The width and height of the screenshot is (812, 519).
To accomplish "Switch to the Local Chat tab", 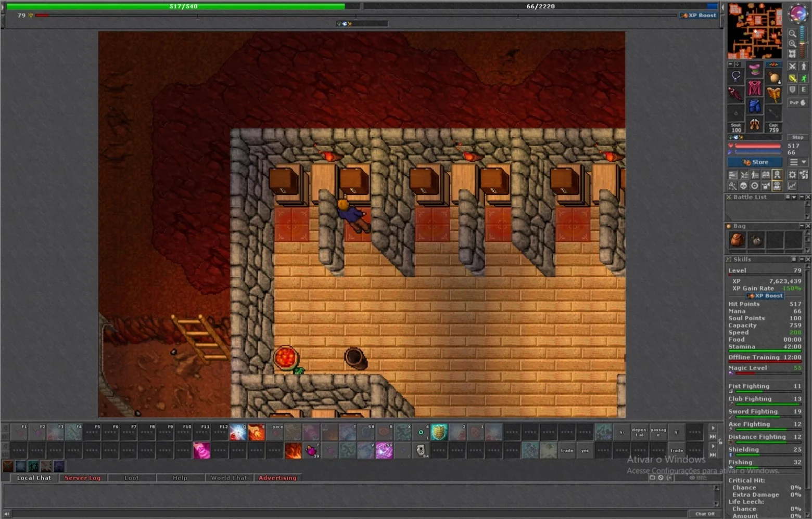I will click(x=34, y=478).
